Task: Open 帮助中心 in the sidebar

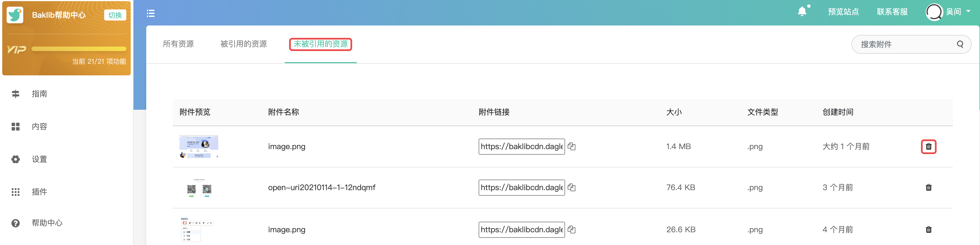Action: [47, 223]
